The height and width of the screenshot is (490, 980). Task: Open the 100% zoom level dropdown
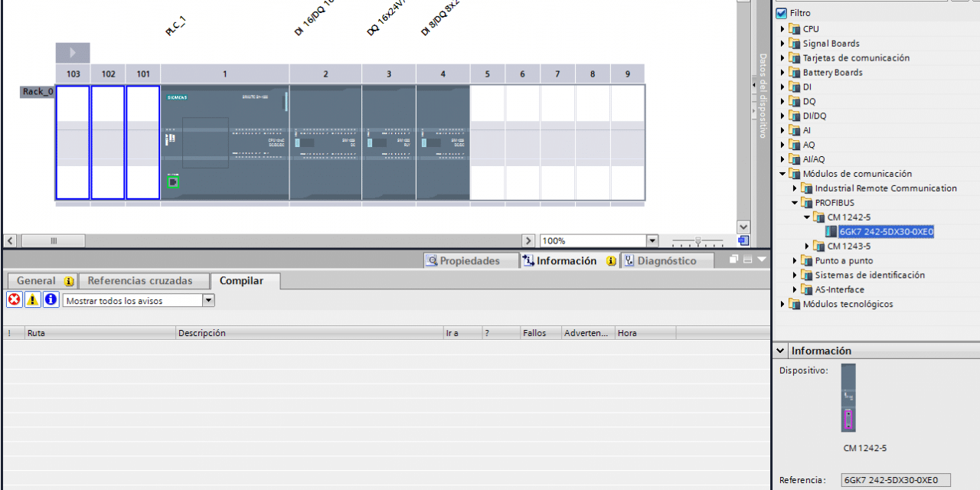point(652,240)
